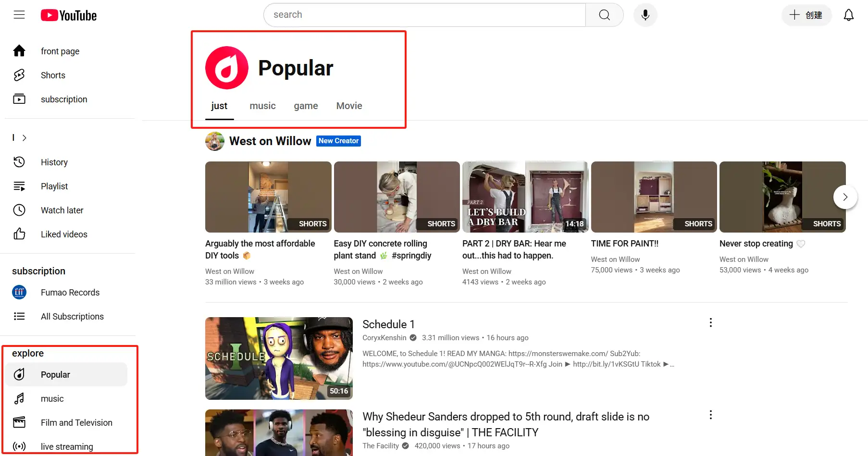Click the New Creator badge
Screen dimensions: 868x456
pyautogui.click(x=338, y=141)
